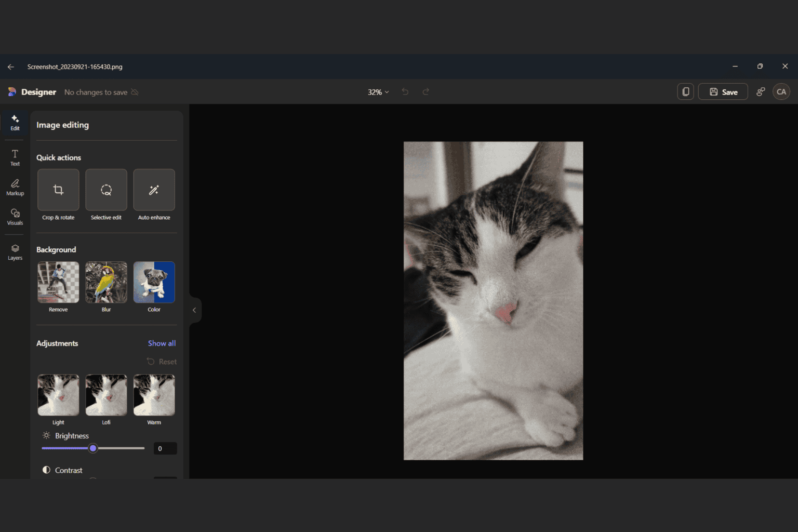Click the cloud-off unsaved status icon
Image resolution: width=798 pixels, height=532 pixels.
click(135, 92)
